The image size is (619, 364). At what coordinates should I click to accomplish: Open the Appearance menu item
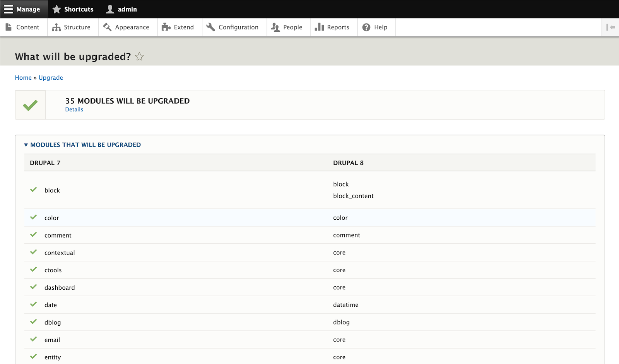pyautogui.click(x=128, y=27)
